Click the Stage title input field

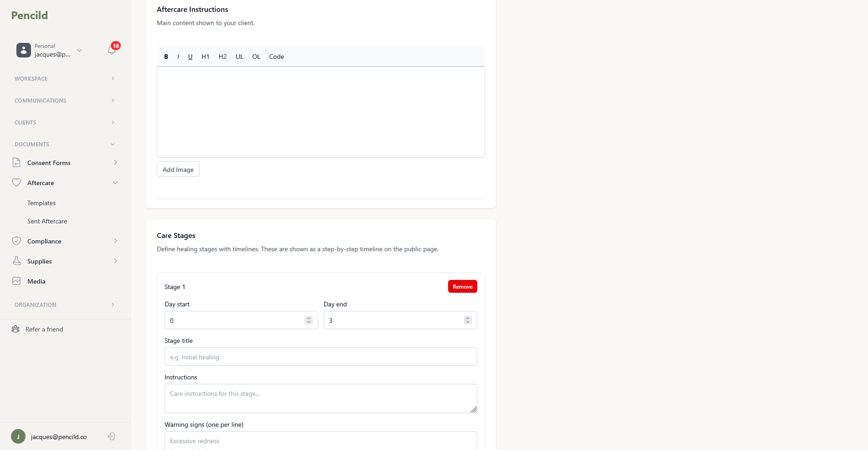click(x=320, y=357)
